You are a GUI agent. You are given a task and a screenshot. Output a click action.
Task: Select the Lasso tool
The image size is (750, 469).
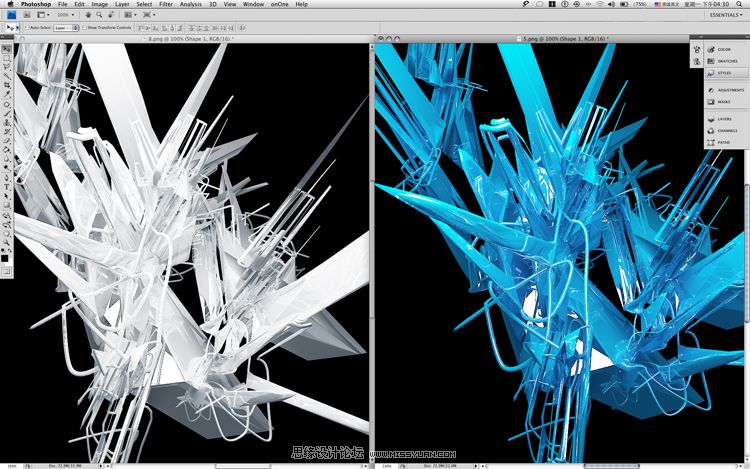6,67
